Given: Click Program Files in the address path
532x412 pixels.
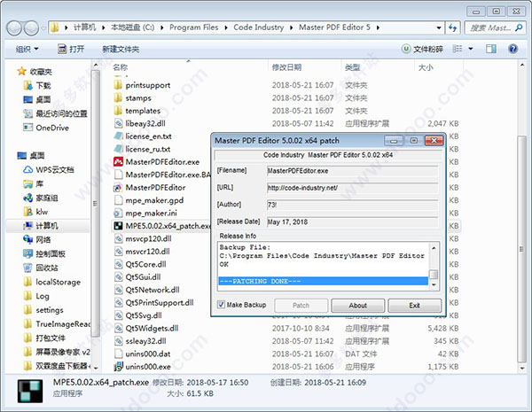Looking at the screenshot, I should click(193, 27).
